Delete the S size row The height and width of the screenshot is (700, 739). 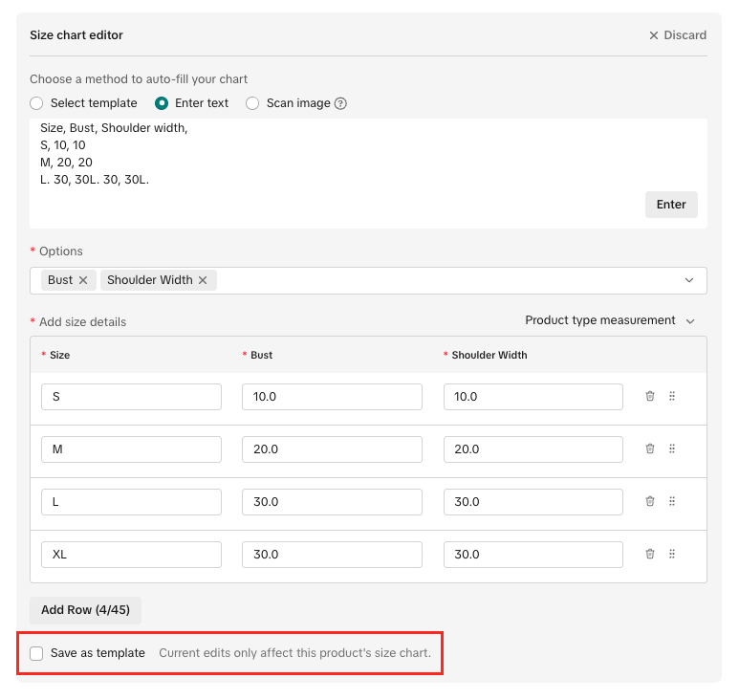tap(650, 396)
